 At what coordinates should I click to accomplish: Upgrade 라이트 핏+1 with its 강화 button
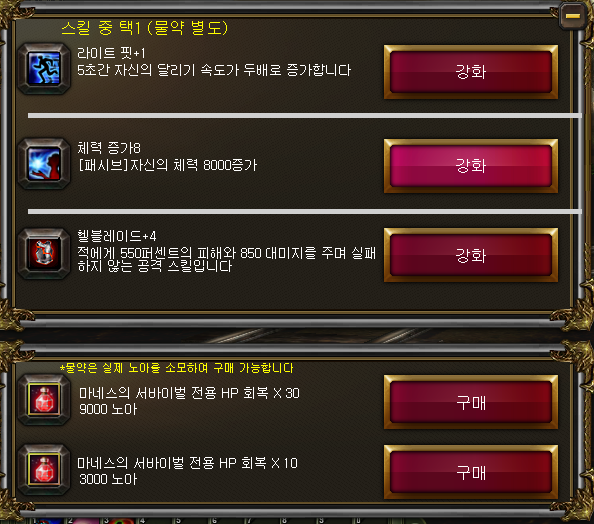(x=471, y=72)
